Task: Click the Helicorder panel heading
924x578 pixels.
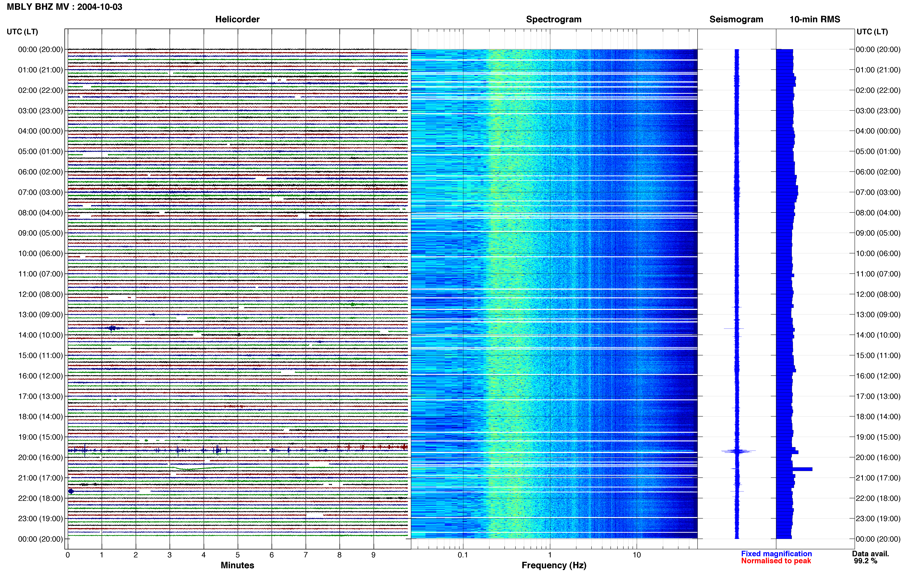Action: pos(237,19)
